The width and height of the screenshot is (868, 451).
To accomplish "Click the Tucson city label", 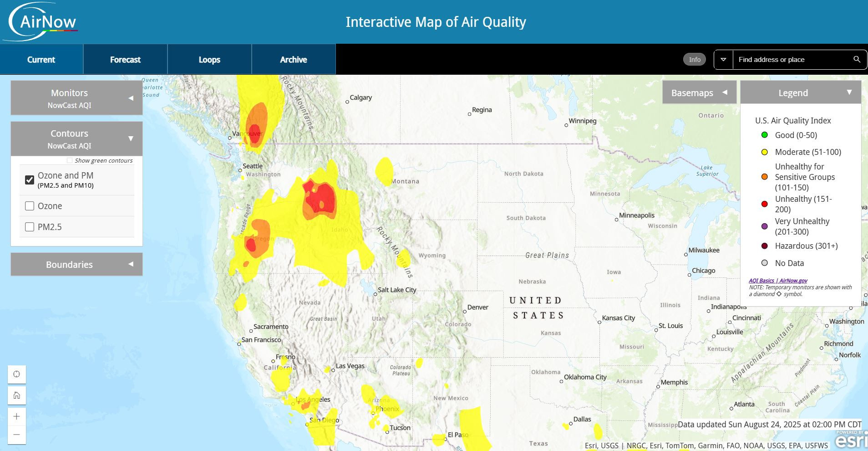I will coord(400,428).
